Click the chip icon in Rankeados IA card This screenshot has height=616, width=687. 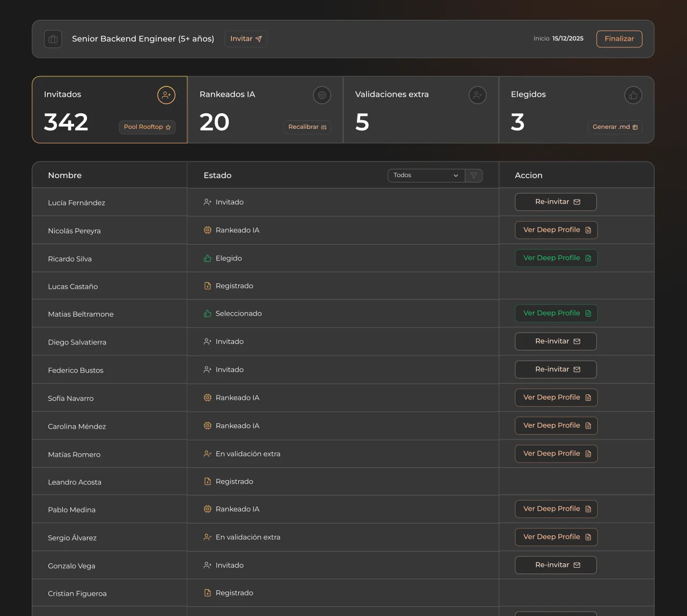322,95
